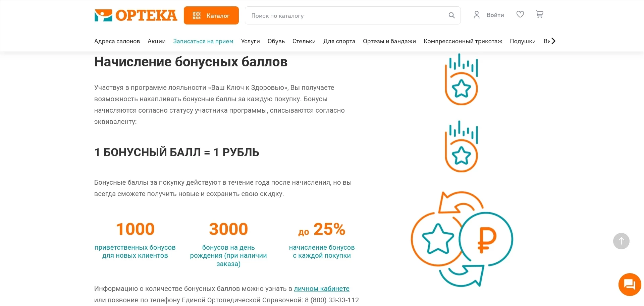Open the Акции section

[x=156, y=41]
